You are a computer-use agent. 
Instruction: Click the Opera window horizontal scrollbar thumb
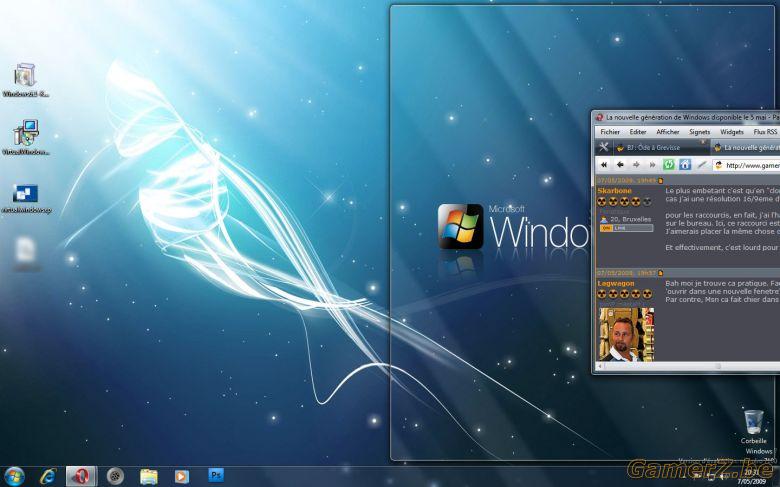(x=718, y=367)
